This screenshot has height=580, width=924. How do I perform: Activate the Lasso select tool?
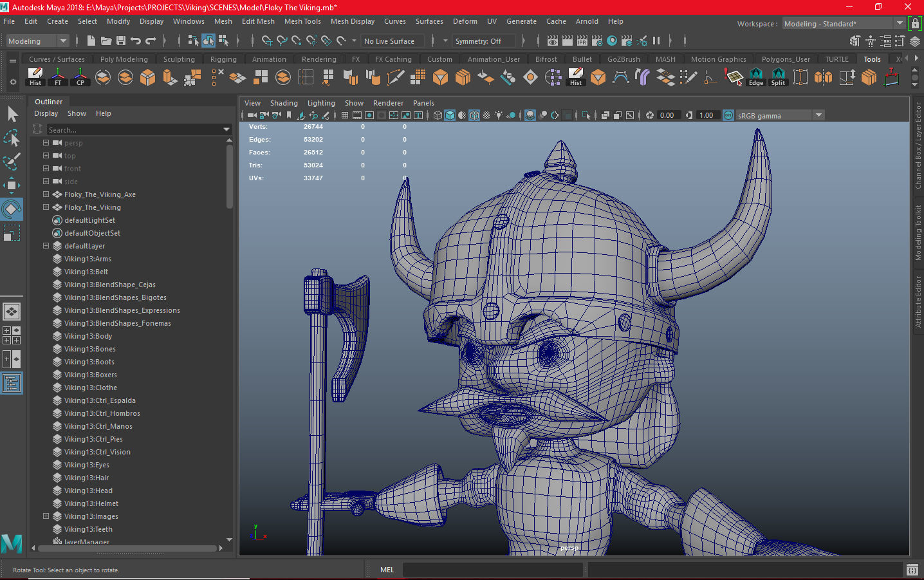(x=12, y=138)
